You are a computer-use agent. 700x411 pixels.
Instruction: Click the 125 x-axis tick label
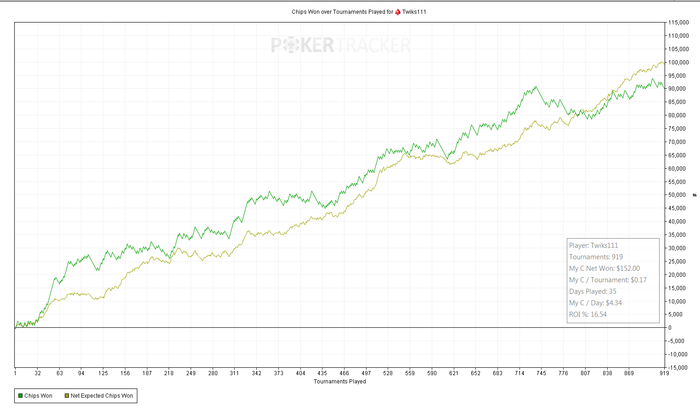(103, 373)
